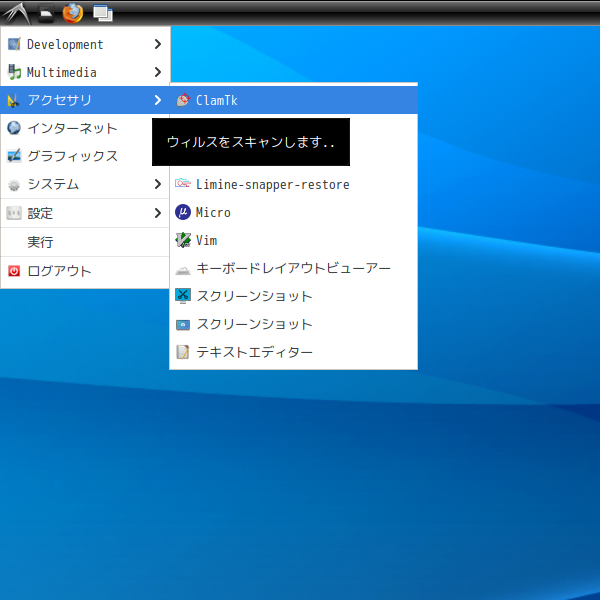Open the Development menu category
Image resolution: width=600 pixels, height=600 pixels.
click(x=85, y=44)
